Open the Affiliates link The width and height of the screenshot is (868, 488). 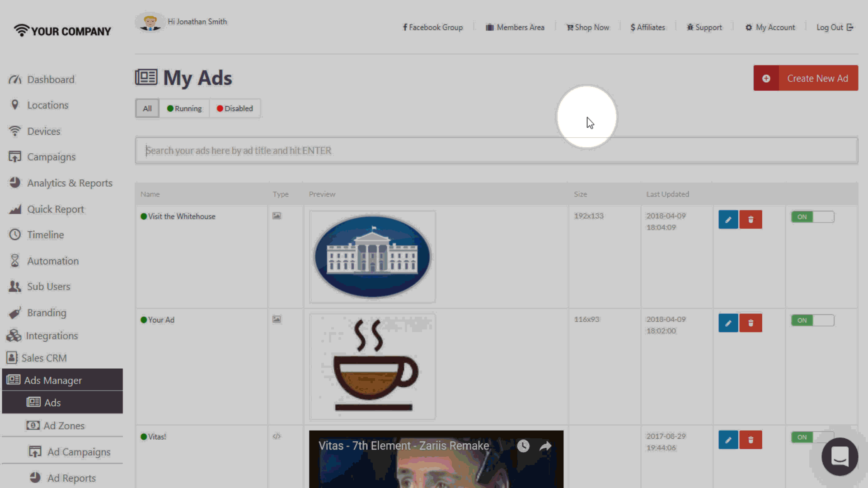click(x=648, y=28)
